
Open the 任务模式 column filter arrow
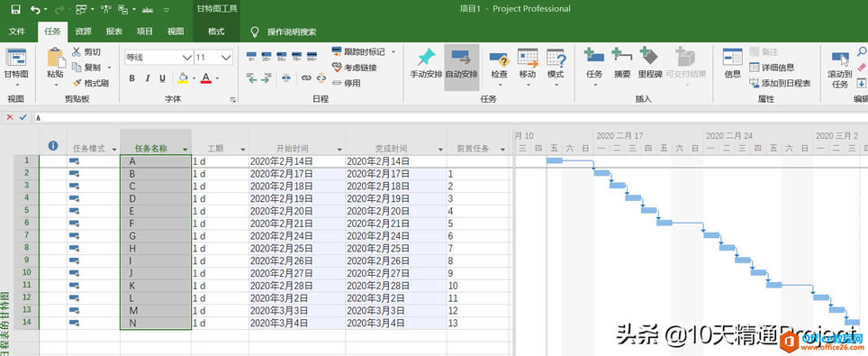pyautogui.click(x=114, y=150)
